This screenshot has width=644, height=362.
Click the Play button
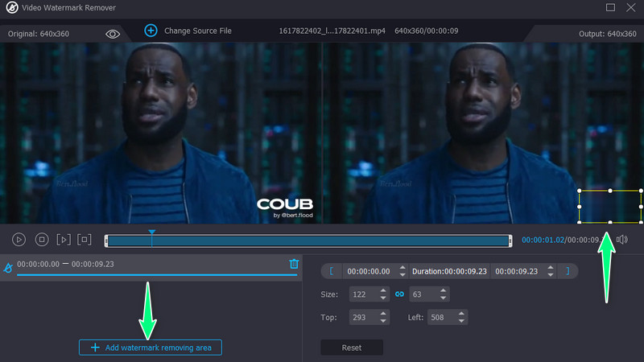19,240
